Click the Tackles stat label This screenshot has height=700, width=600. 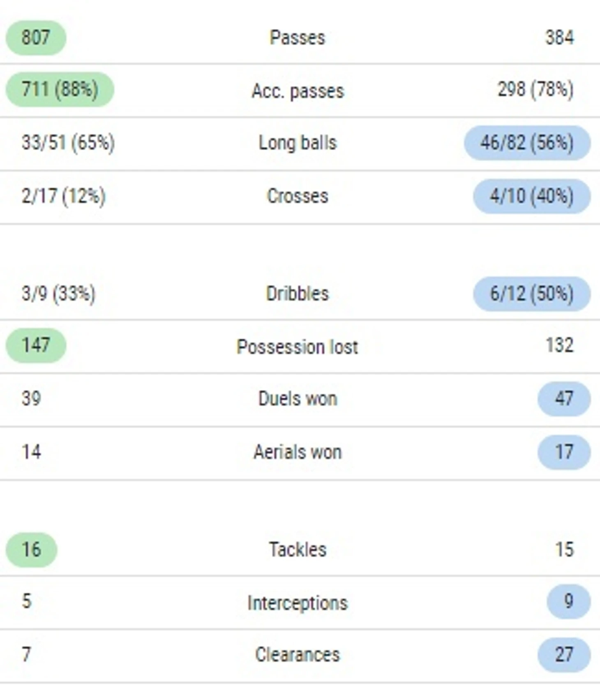pyautogui.click(x=298, y=549)
